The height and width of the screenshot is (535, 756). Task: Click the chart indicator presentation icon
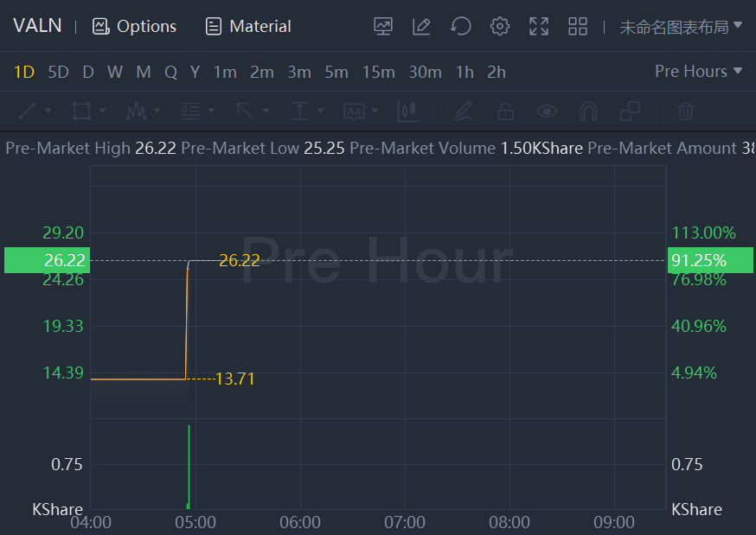(383, 27)
